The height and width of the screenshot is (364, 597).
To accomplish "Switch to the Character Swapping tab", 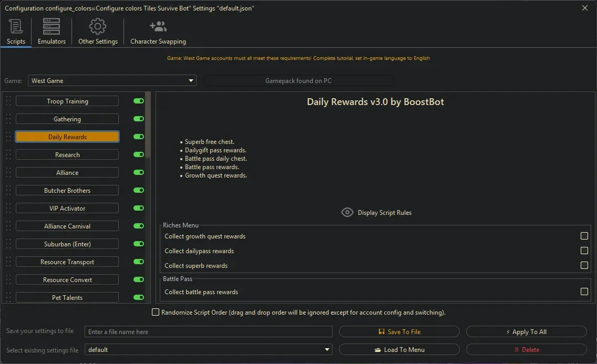I will pyautogui.click(x=157, y=32).
